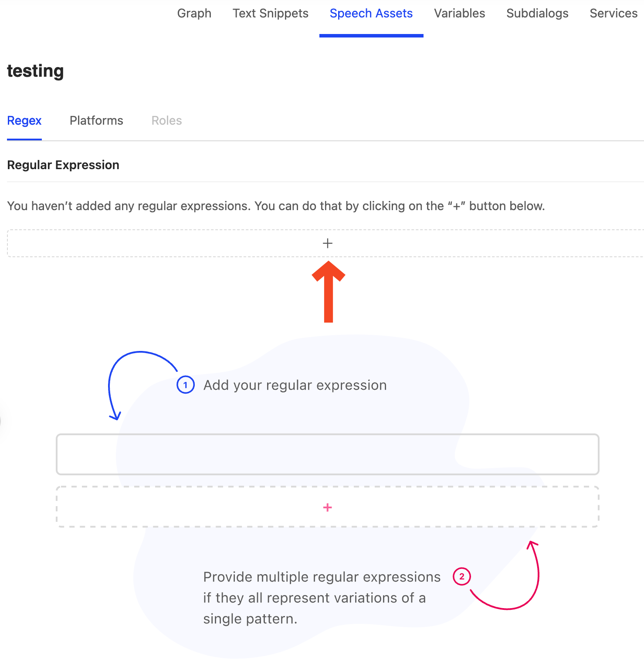Click the black plus icon to add regex

pos(328,243)
